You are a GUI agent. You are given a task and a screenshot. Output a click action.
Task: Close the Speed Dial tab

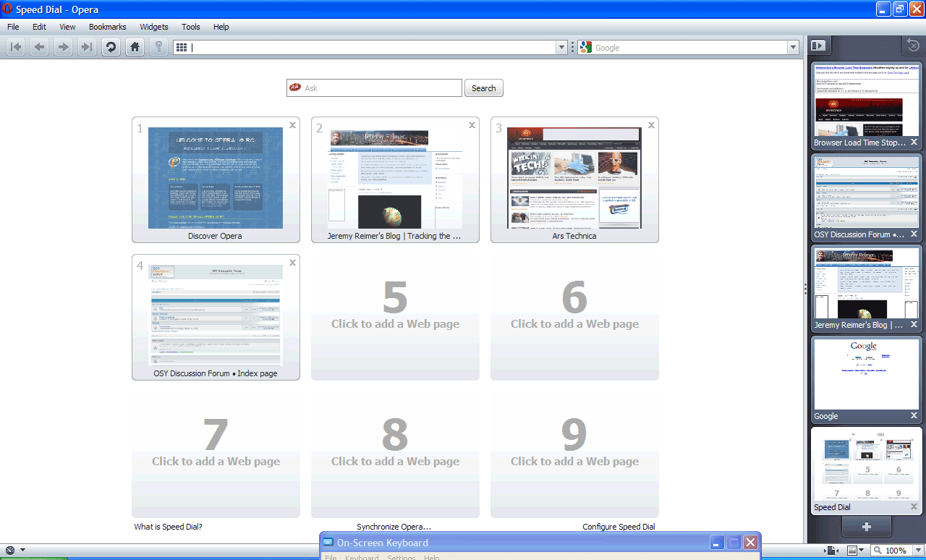[x=914, y=507]
